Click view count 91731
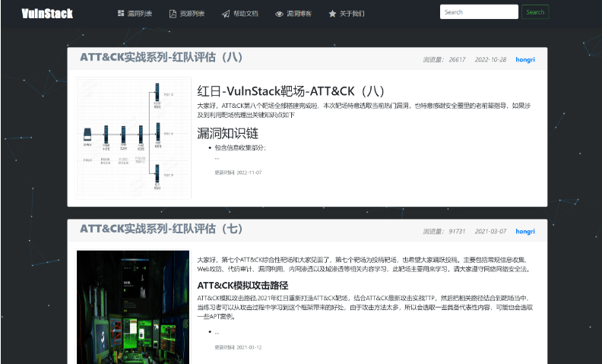The height and width of the screenshot is (364, 602). pos(457,231)
